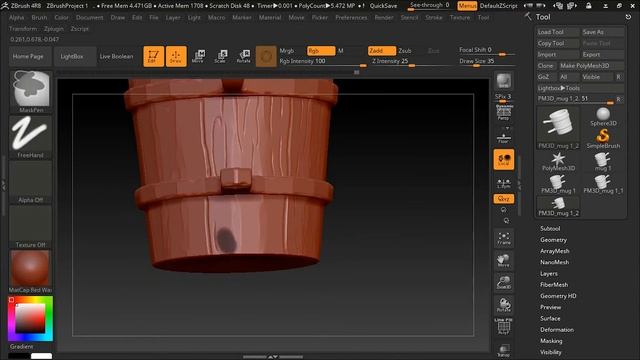Adjust the Z Intensity slider

pyautogui.click(x=411, y=62)
